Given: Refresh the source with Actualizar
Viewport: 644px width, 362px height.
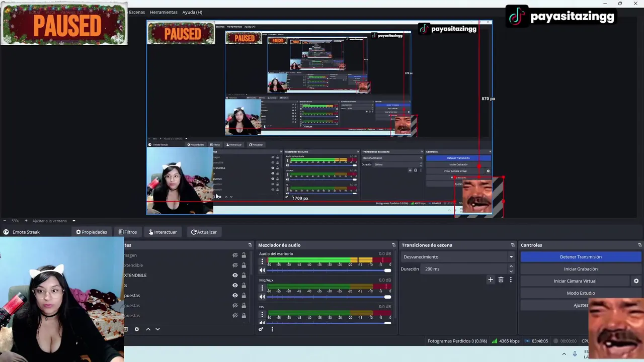Looking at the screenshot, I should click(x=204, y=232).
